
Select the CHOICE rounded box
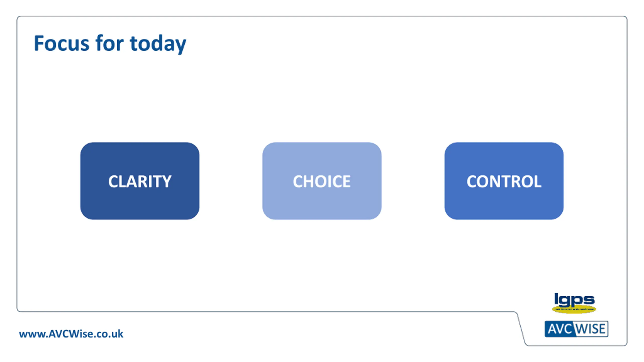point(322,181)
